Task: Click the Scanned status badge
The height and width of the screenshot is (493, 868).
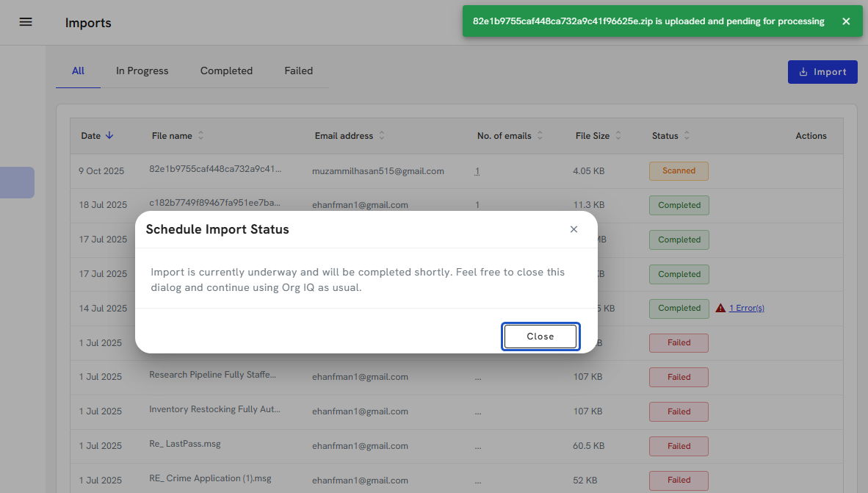Action: (x=679, y=171)
